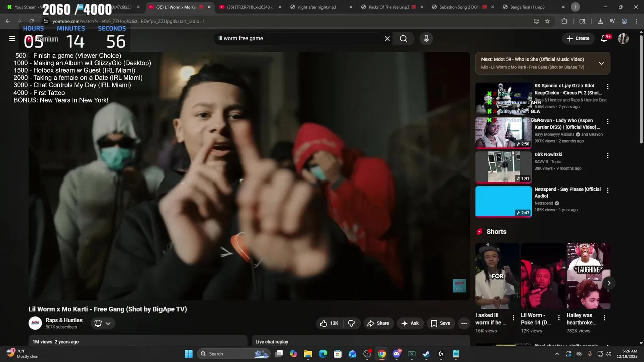This screenshot has width=644, height=362.
Task: Open more actions ellipsis under video
Action: (464, 323)
